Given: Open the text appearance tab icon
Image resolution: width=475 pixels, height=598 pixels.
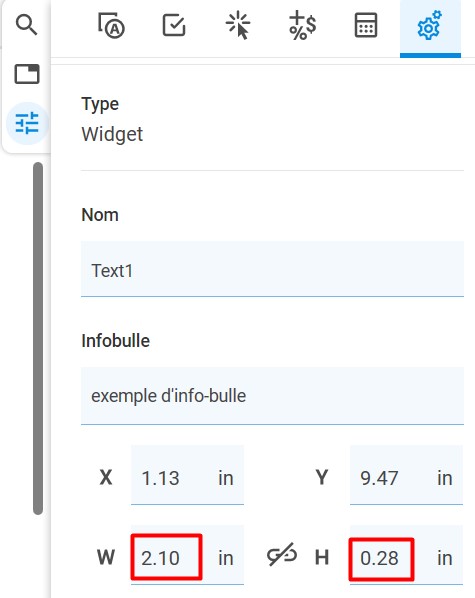Looking at the screenshot, I should tap(111, 26).
